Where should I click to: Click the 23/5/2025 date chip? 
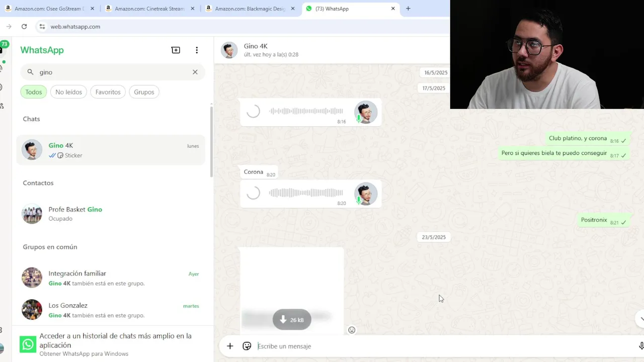point(434,237)
